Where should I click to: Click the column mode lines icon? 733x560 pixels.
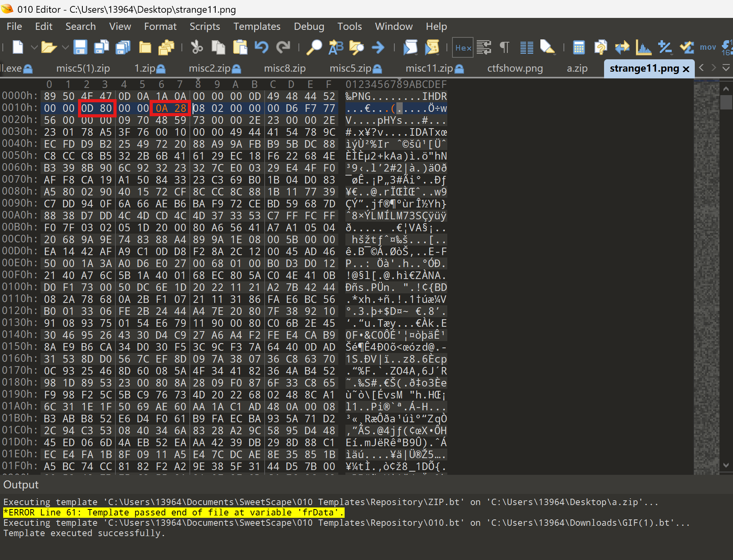coord(526,47)
